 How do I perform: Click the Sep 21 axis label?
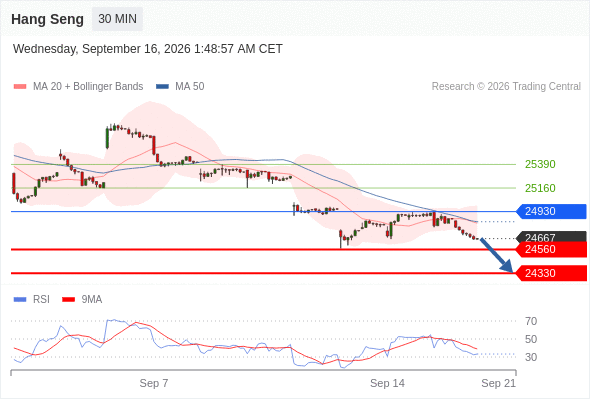[498, 383]
